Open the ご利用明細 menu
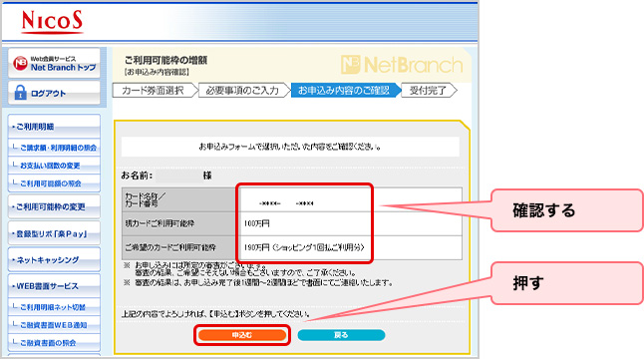Viewport: 644px width, 359px height. (x=54, y=126)
